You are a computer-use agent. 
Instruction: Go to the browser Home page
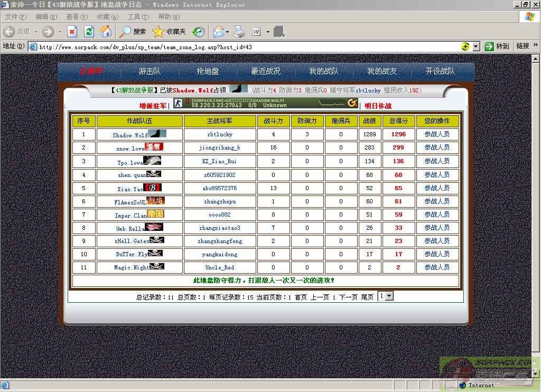[106, 32]
